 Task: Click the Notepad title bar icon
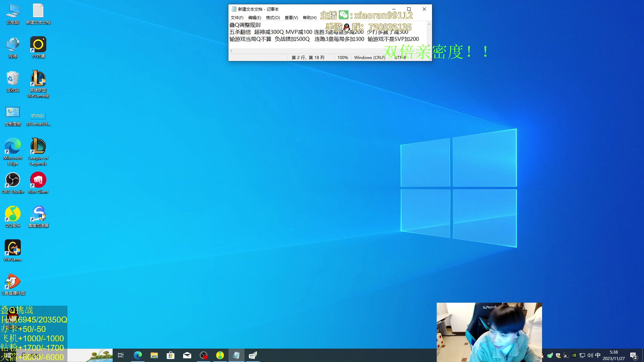234,9
